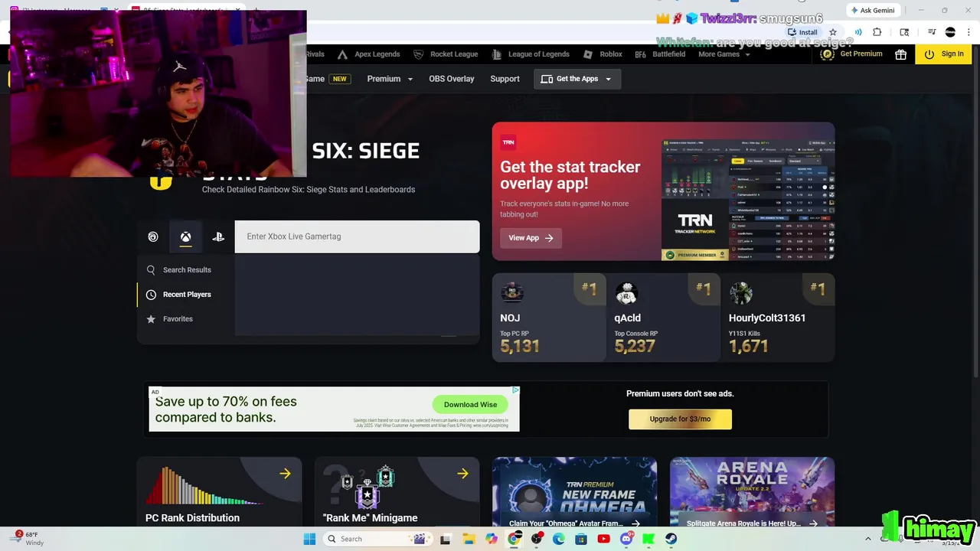
Task: Open the Arena Royale promo thumbnail
Action: [x=752, y=492]
